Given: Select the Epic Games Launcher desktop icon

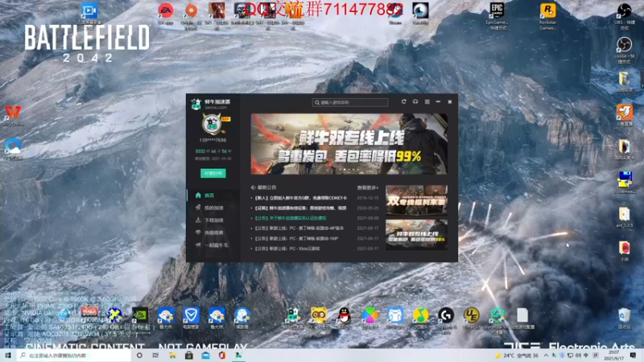Looking at the screenshot, I should tap(497, 15).
